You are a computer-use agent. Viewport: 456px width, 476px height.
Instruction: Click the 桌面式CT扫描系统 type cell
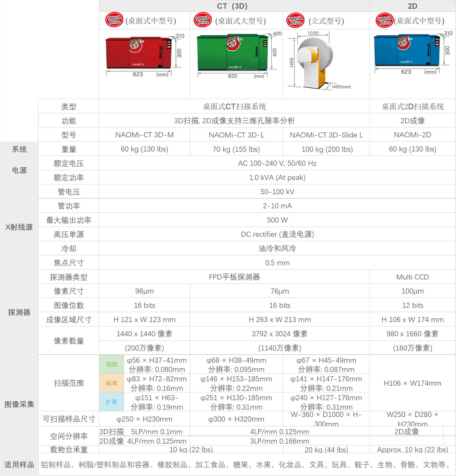pos(235,106)
